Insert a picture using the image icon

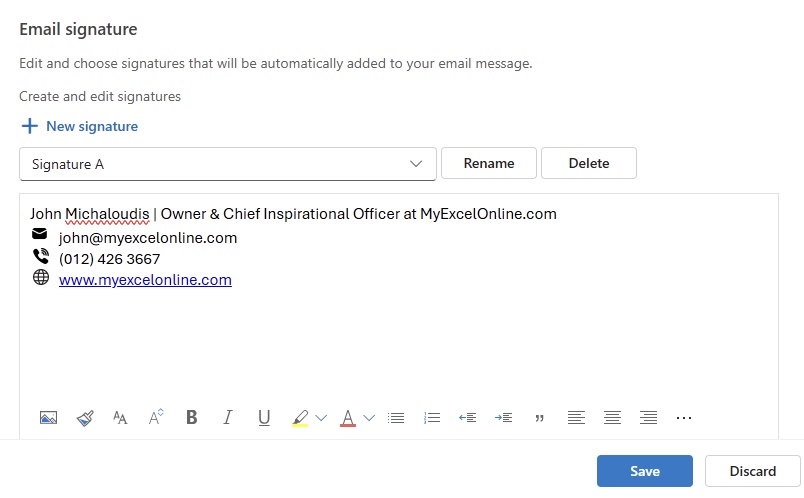pyautogui.click(x=48, y=418)
